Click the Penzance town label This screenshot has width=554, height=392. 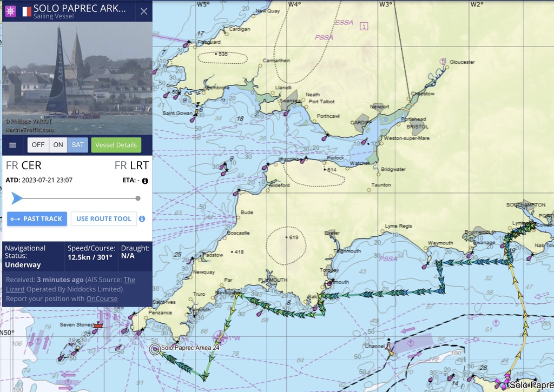tap(160, 313)
